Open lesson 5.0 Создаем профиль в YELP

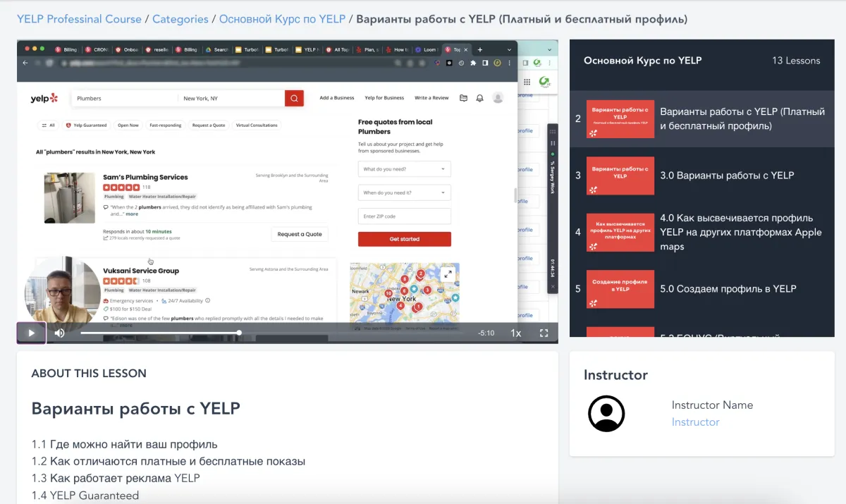click(728, 289)
